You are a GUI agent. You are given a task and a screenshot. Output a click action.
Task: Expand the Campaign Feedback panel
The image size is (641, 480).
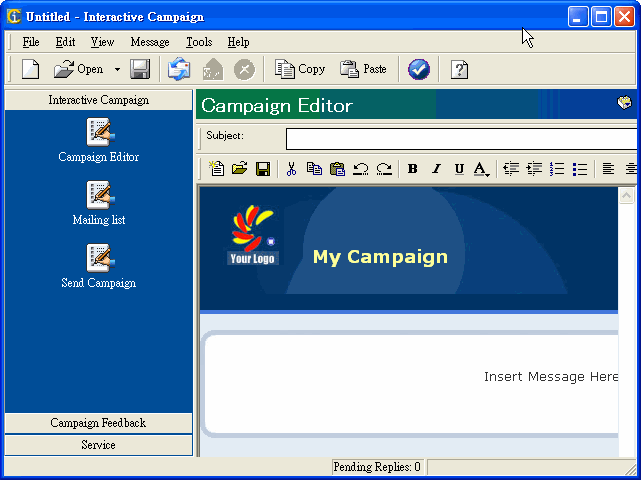click(x=98, y=423)
